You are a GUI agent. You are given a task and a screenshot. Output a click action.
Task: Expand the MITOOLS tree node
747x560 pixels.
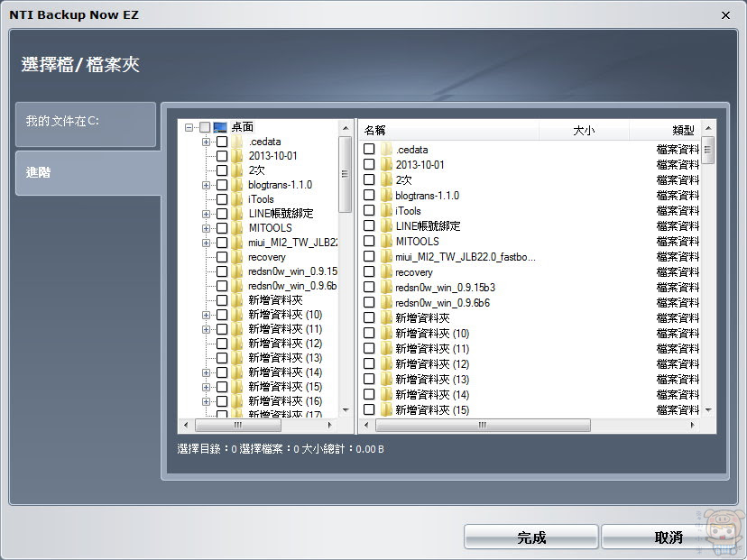(x=207, y=228)
